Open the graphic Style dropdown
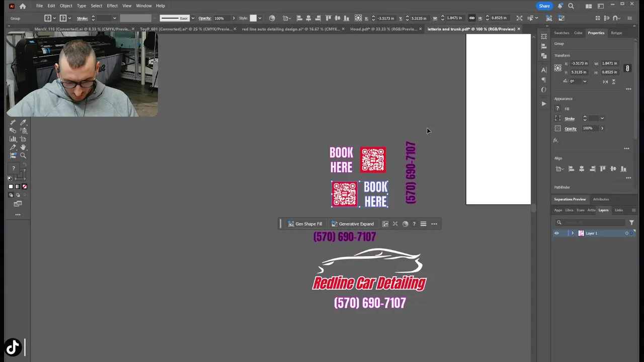 (x=260, y=18)
